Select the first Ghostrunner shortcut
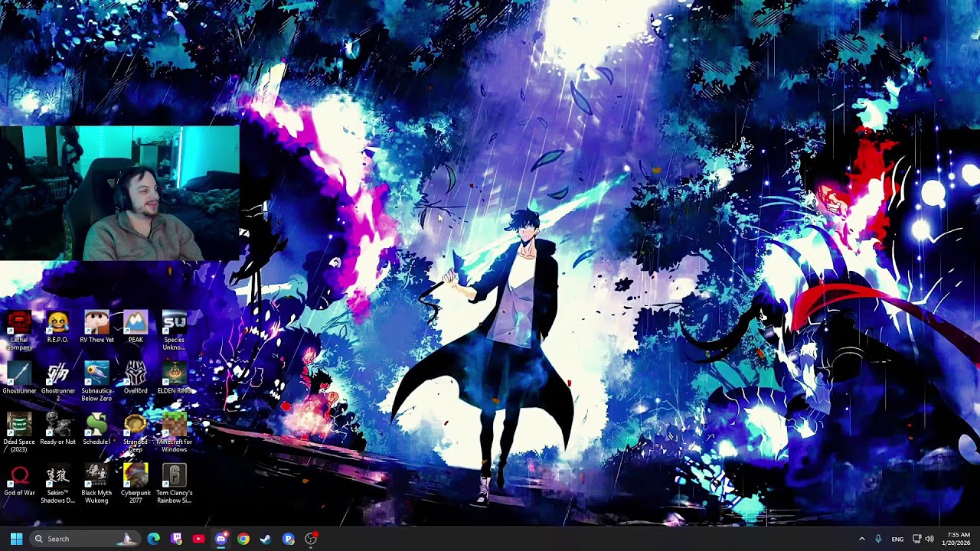 [19, 379]
